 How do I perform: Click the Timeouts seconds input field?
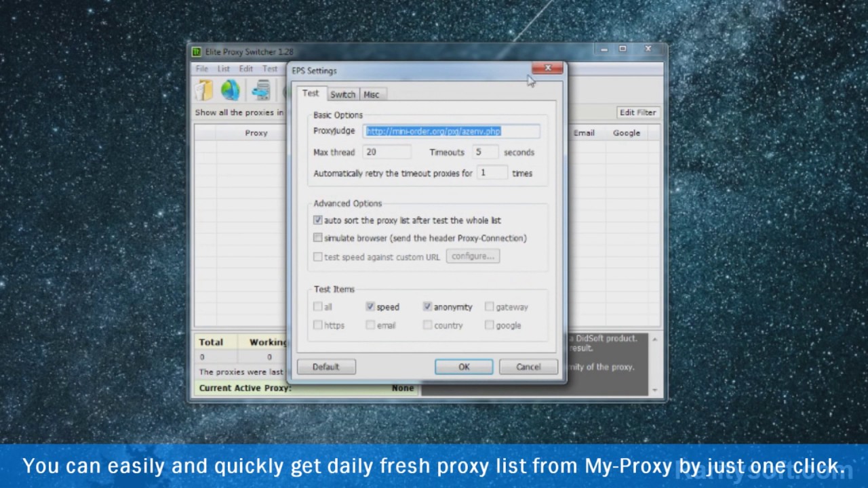(486, 152)
